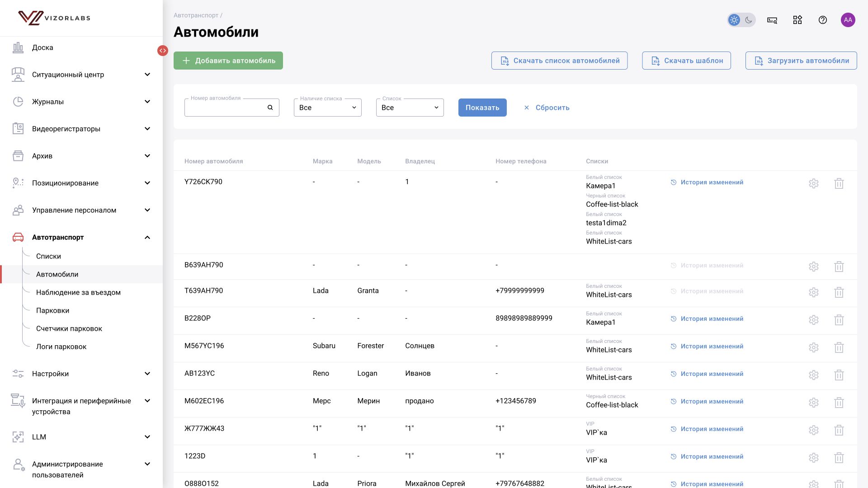Switch to light theme sun icon
868x488 pixels.
(734, 20)
